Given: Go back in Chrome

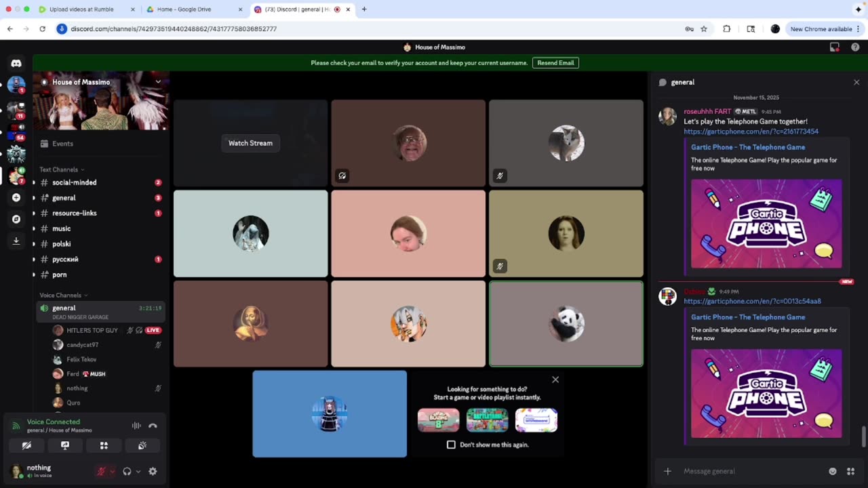Looking at the screenshot, I should (x=10, y=29).
